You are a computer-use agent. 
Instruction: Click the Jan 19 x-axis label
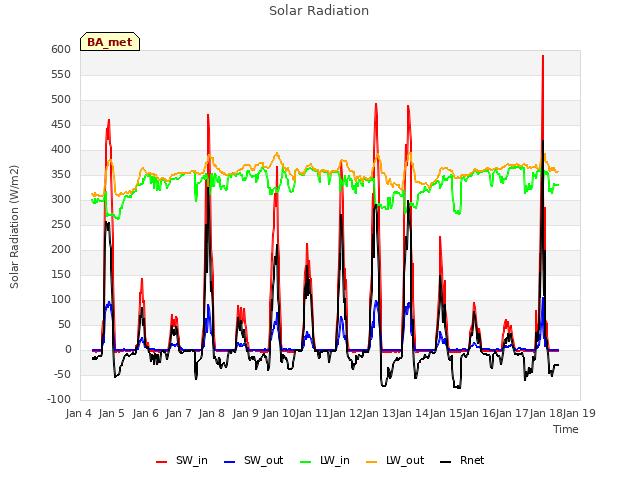[579, 413]
